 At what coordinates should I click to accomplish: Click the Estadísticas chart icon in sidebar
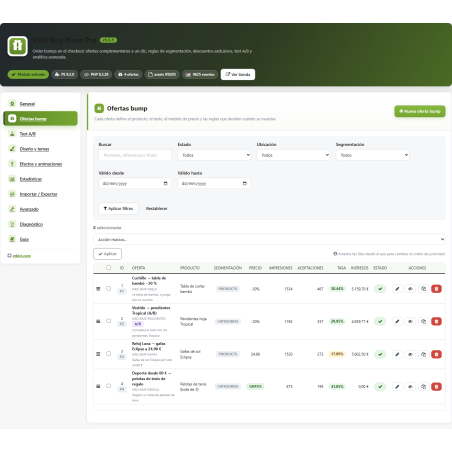(x=12, y=179)
